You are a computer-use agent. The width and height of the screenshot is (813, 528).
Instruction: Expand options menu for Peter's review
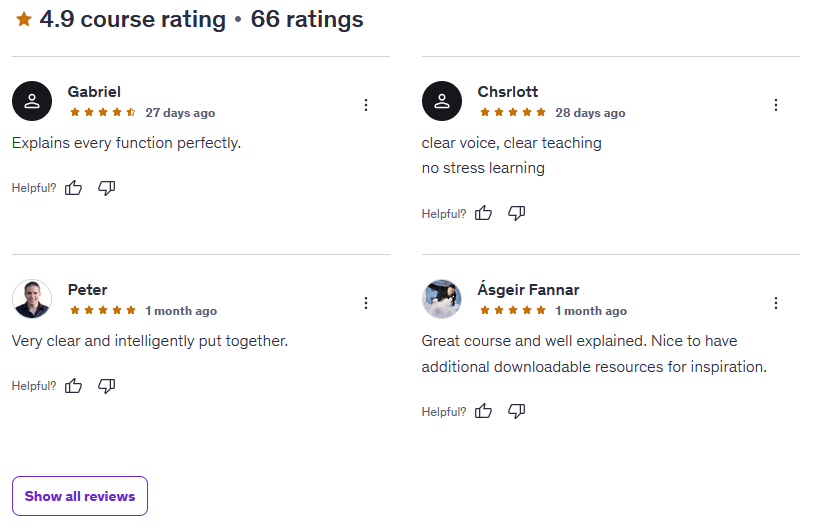point(366,303)
